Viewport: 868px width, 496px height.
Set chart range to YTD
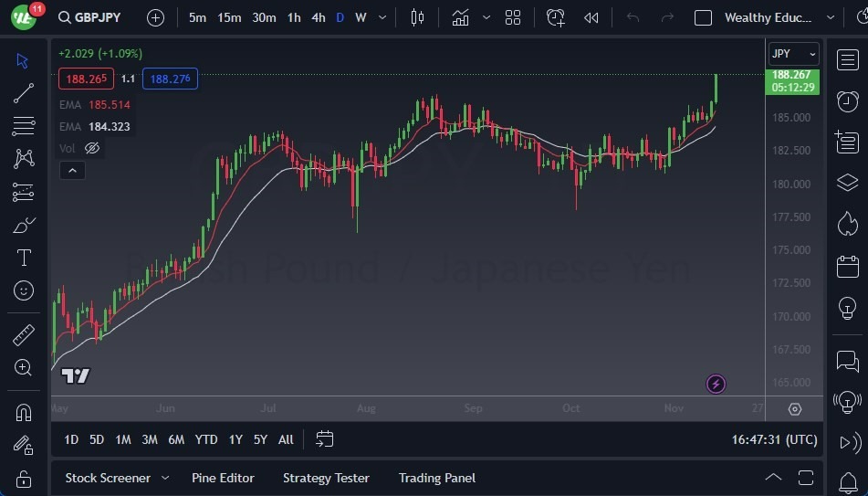pyautogui.click(x=206, y=439)
